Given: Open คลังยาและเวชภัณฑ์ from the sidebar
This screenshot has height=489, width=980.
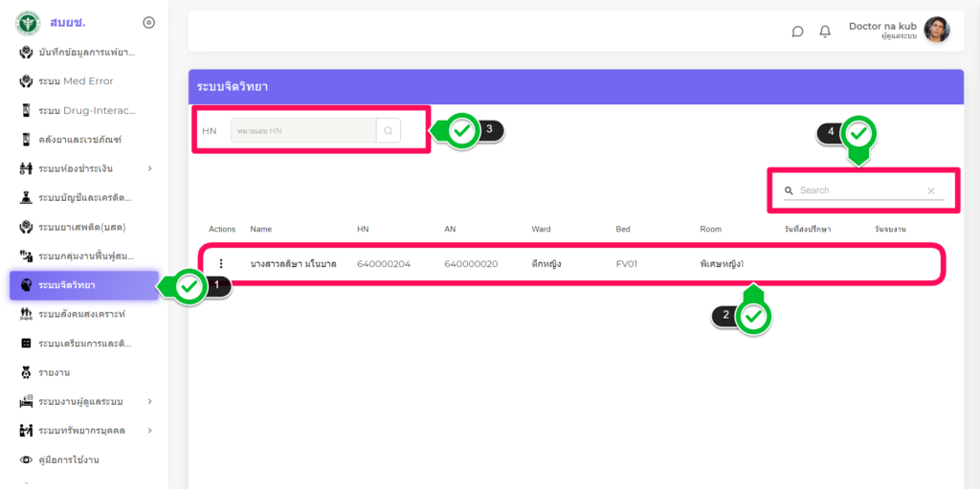Looking at the screenshot, I should coord(79,140).
